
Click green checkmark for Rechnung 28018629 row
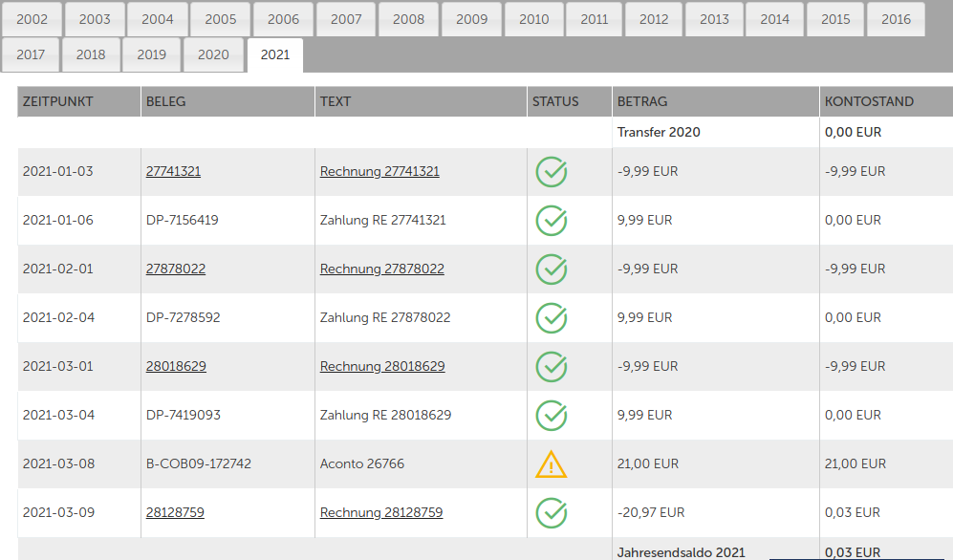pos(552,367)
